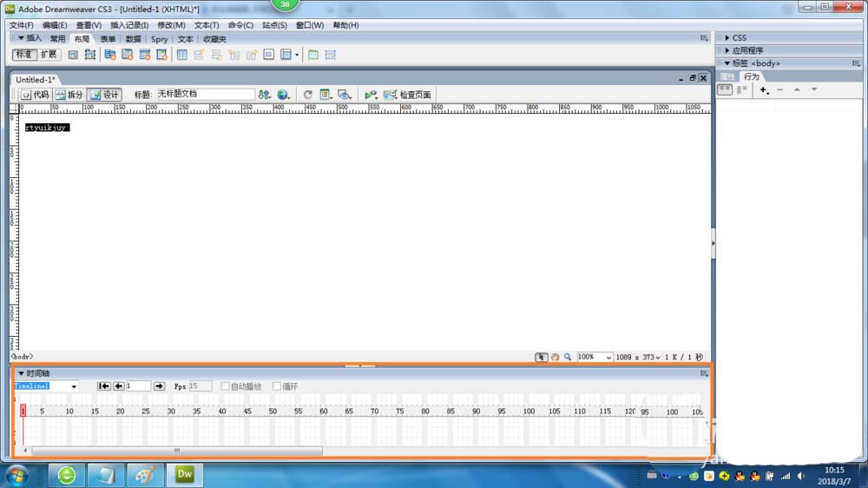Open Validate Markup icon
868x488 pixels.
pos(371,95)
